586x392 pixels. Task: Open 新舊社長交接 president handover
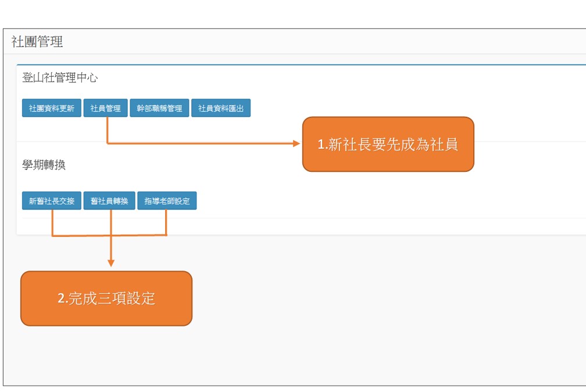click(x=52, y=202)
